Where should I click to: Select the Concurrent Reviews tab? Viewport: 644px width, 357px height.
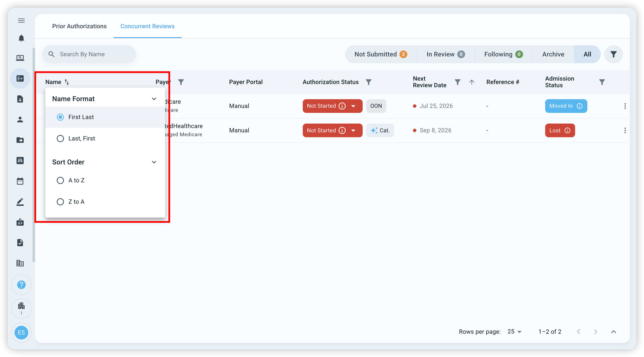[147, 26]
